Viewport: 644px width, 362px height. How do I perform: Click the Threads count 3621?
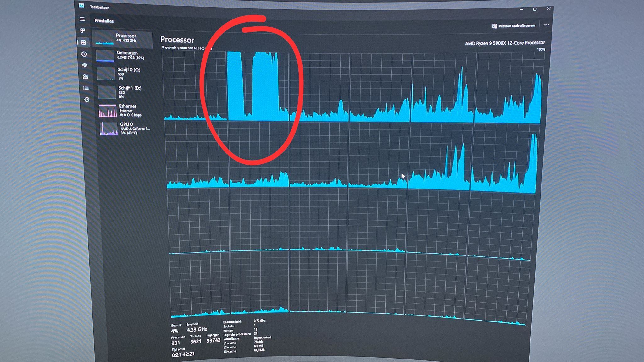(196, 341)
